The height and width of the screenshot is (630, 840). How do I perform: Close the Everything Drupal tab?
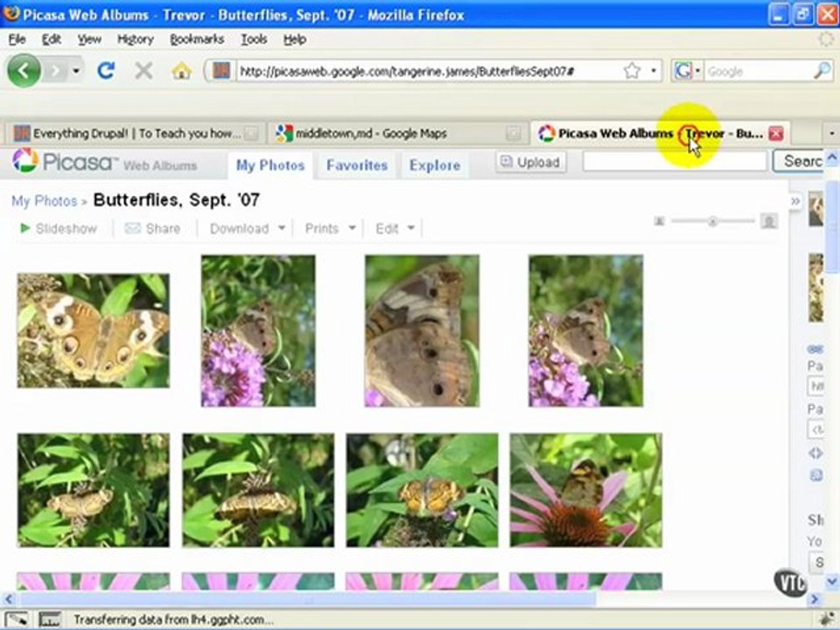click(251, 133)
